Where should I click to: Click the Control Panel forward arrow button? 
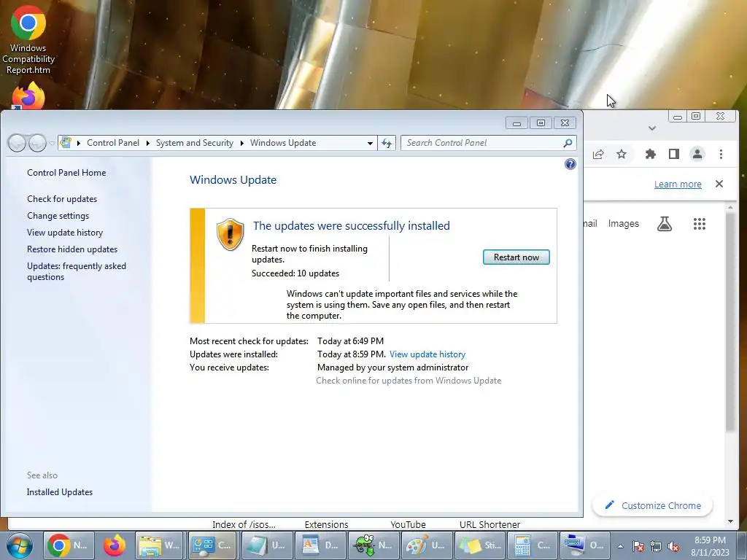[x=37, y=142]
